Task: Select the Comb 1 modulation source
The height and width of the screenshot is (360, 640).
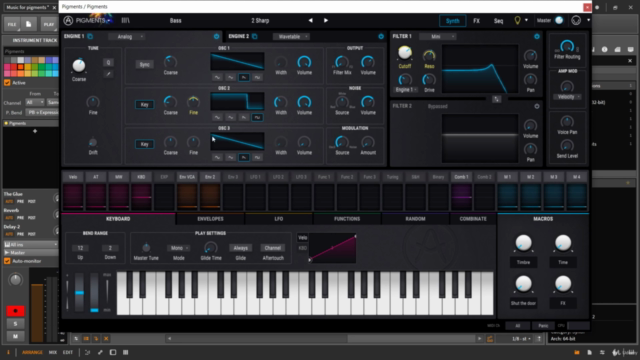Action: (x=461, y=177)
